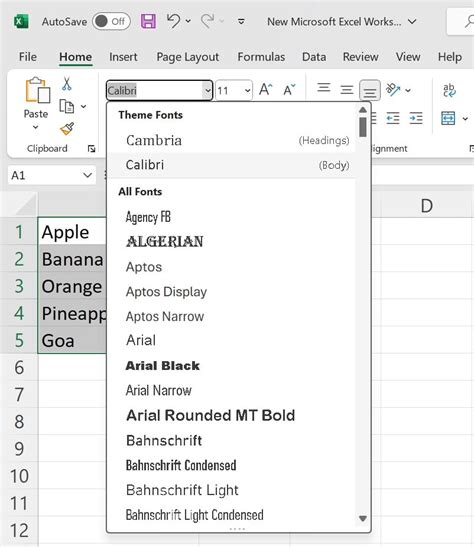Screen dimensions: 474x547
Task: Open the Copy options dropdown arrow
Action: click(x=83, y=106)
